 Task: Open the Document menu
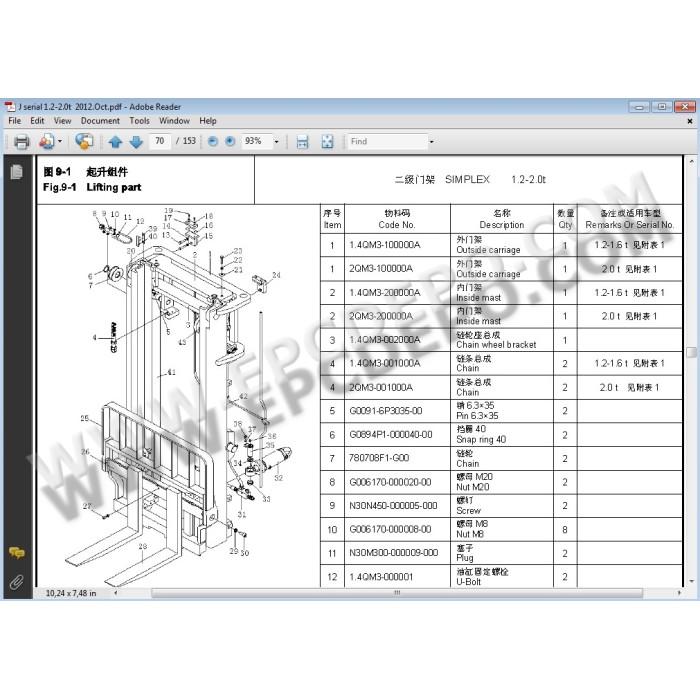[100, 121]
